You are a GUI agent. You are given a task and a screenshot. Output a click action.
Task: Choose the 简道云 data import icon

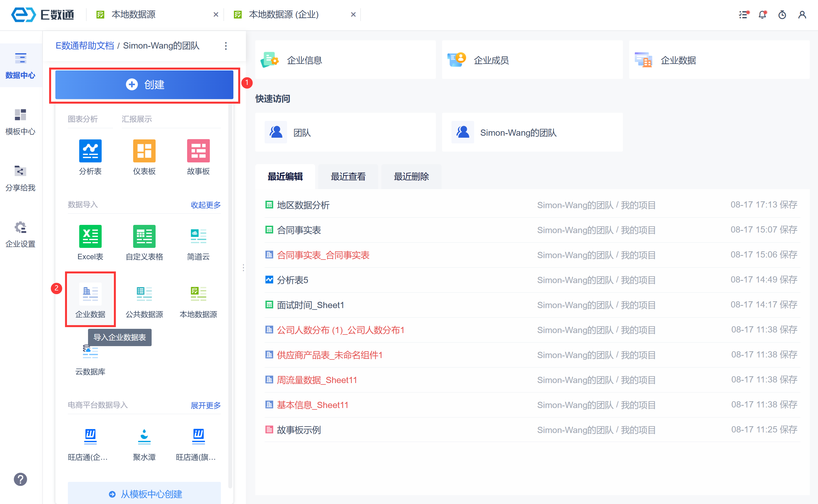click(198, 236)
